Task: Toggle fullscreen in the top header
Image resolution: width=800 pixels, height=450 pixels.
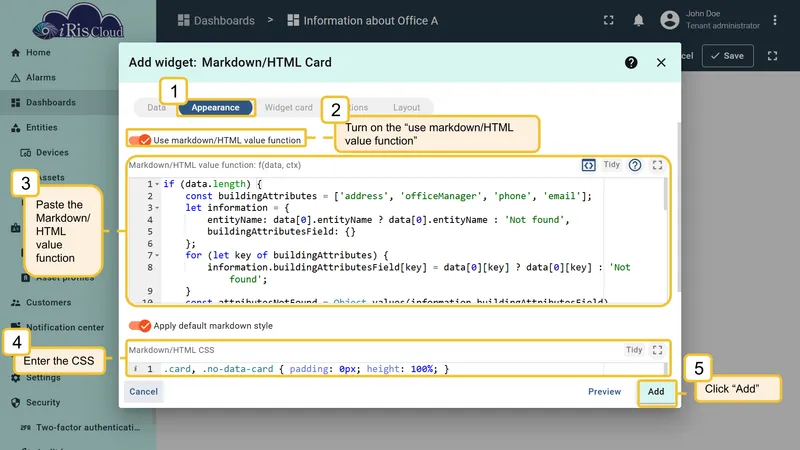Action: [609, 20]
